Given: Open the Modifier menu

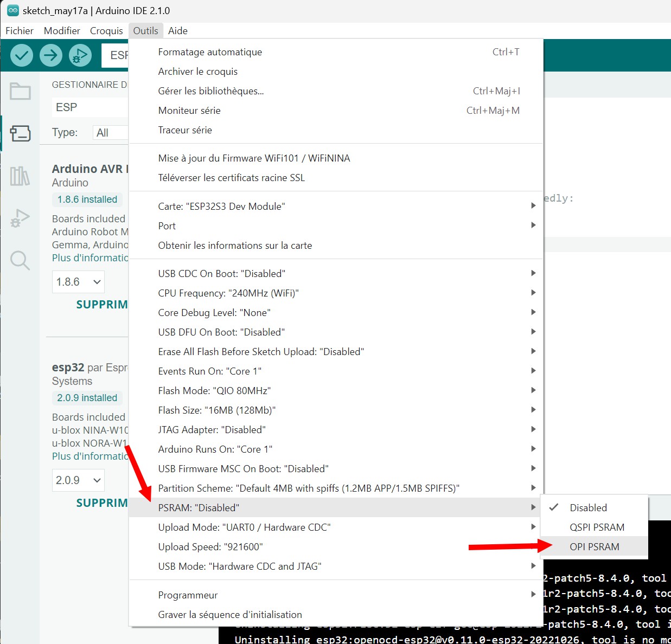Looking at the screenshot, I should [62, 31].
